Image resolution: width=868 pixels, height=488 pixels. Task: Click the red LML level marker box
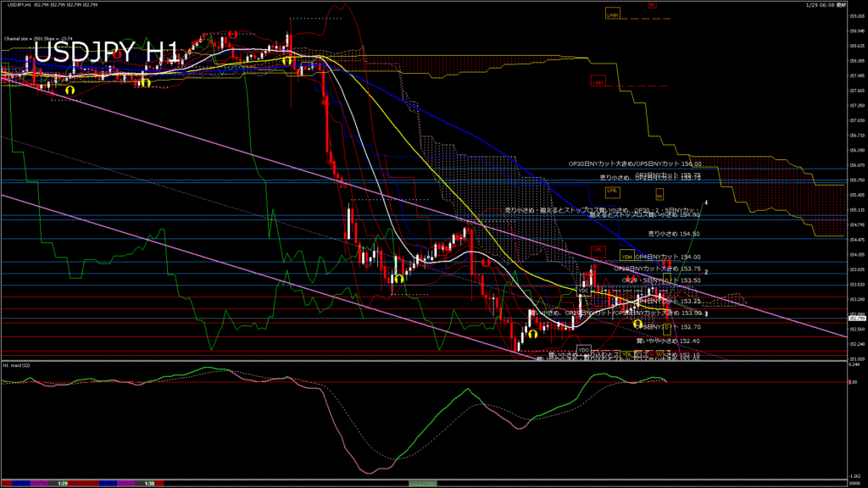[598, 250]
